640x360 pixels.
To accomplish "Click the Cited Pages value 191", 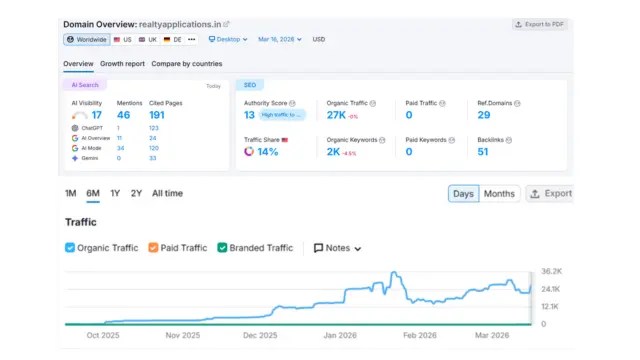I will [157, 116].
